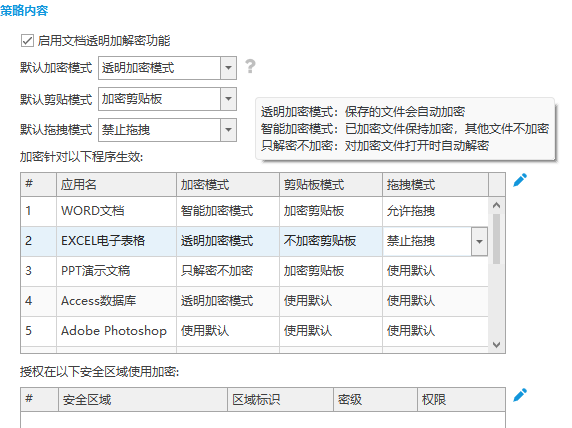The height and width of the screenshot is (428, 572).
Task: Click the 透明加密模式 cell in the Access row
Action: 228,301
